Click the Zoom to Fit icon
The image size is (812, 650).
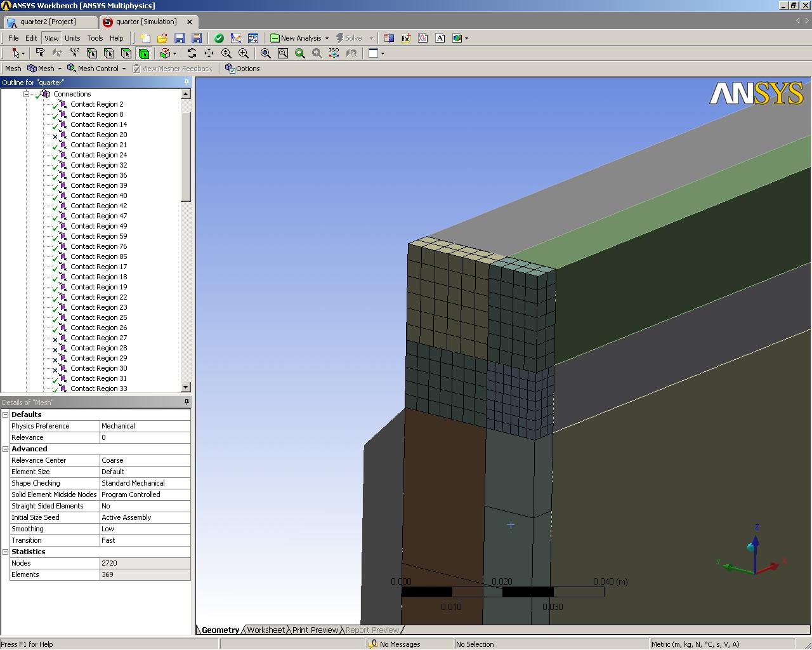click(266, 53)
